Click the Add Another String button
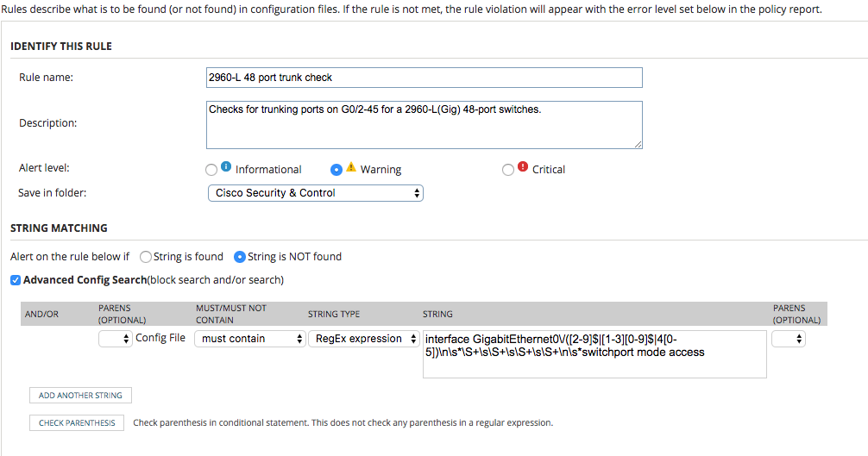868x456 pixels. point(80,396)
